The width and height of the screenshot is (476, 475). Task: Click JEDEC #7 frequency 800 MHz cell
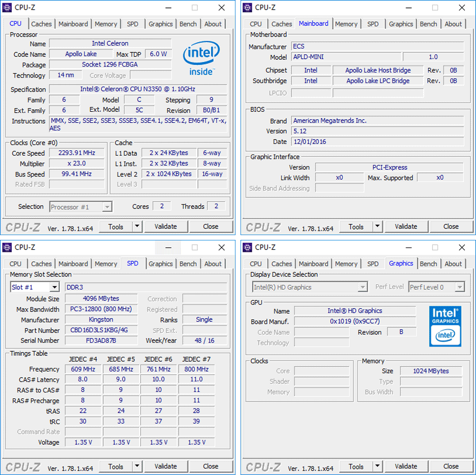coord(196,369)
